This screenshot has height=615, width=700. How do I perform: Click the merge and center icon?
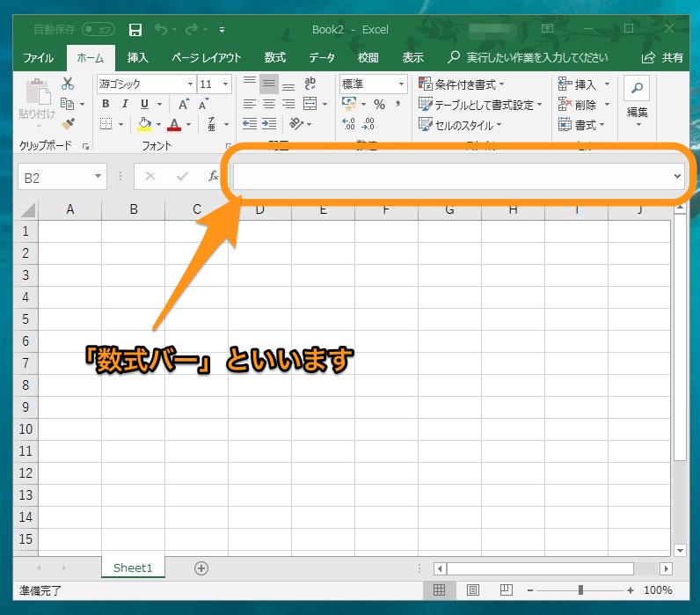pos(310,104)
